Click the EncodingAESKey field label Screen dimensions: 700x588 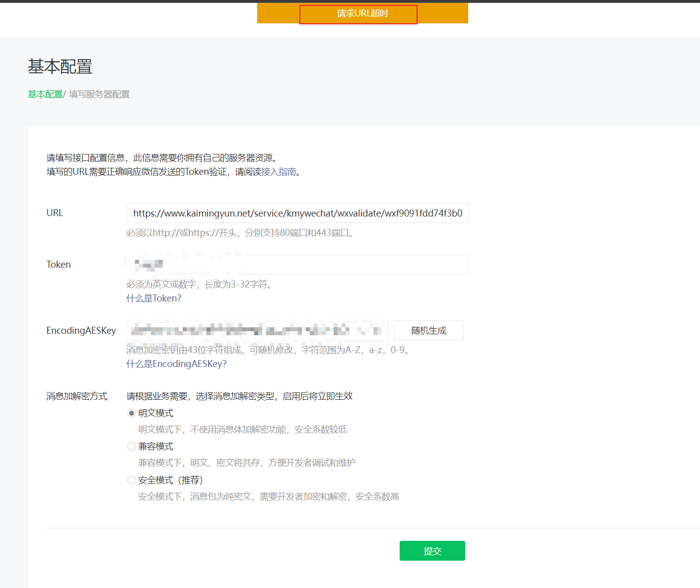point(81,331)
